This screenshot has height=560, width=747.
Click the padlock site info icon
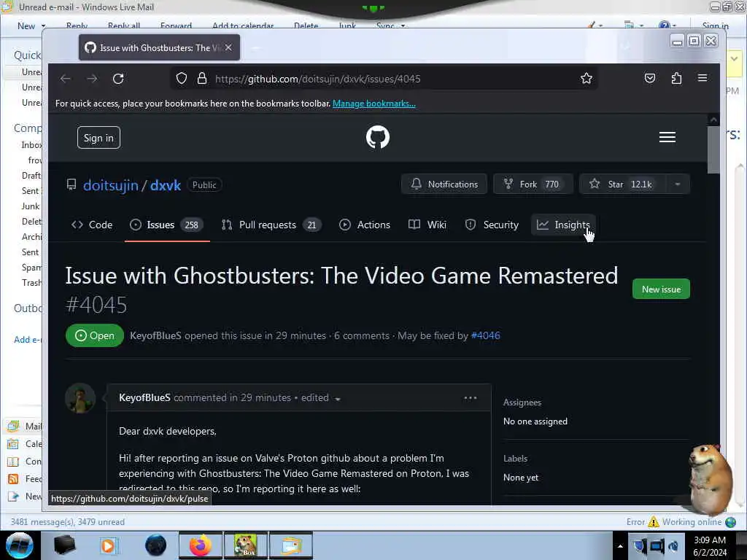tap(202, 79)
